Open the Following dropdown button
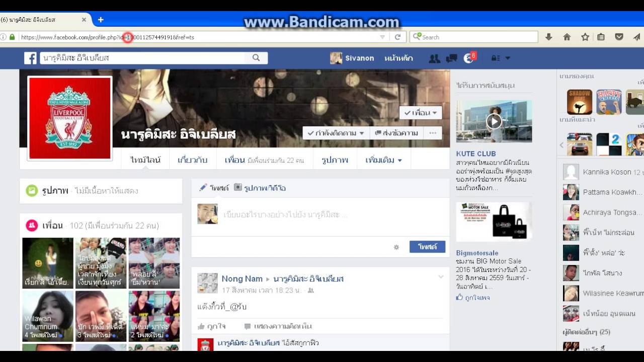The image size is (644, 362). 336,133
